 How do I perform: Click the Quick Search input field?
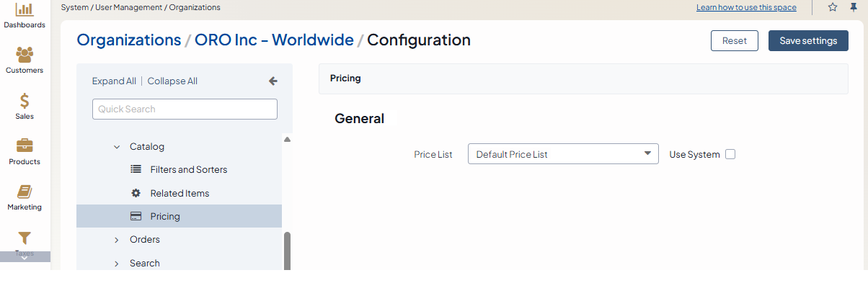tap(185, 109)
